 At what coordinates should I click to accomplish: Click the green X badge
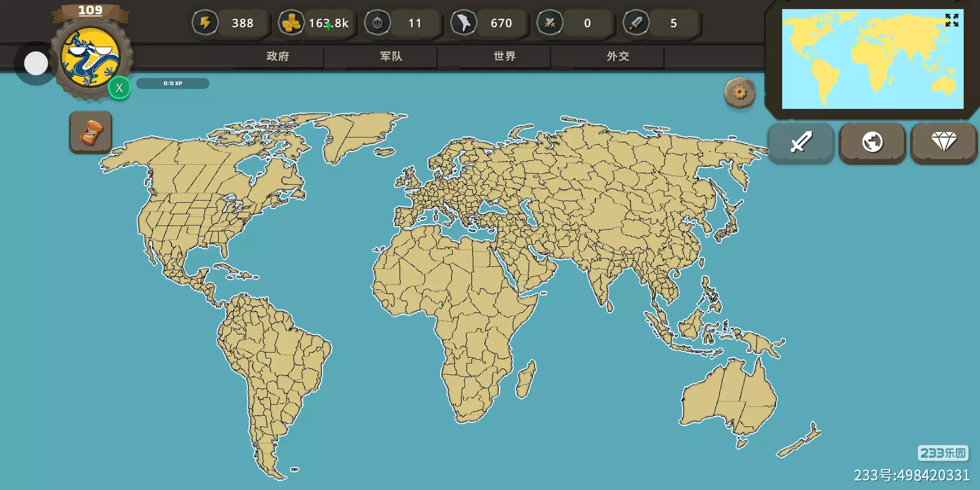119,88
